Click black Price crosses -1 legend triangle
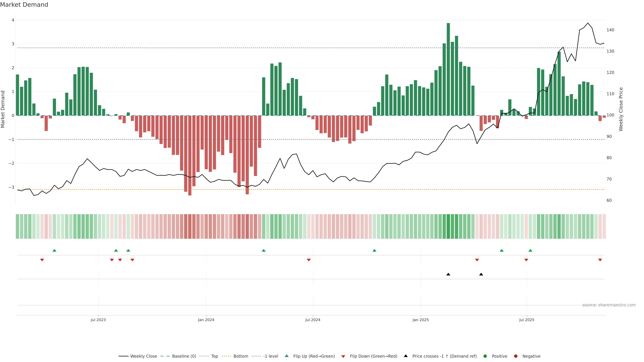644x362 pixels. pyautogui.click(x=406, y=356)
